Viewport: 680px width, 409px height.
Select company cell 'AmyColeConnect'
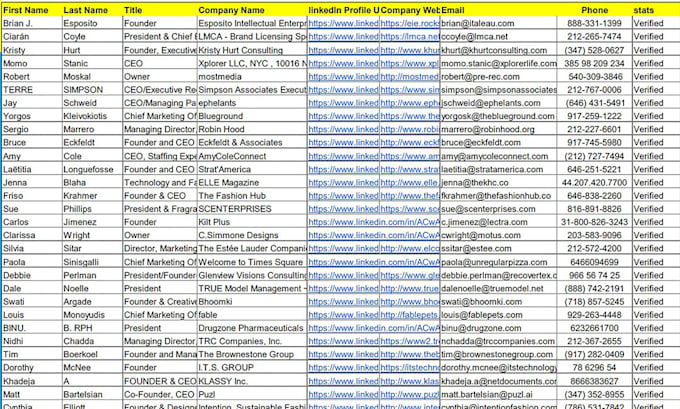(252, 156)
